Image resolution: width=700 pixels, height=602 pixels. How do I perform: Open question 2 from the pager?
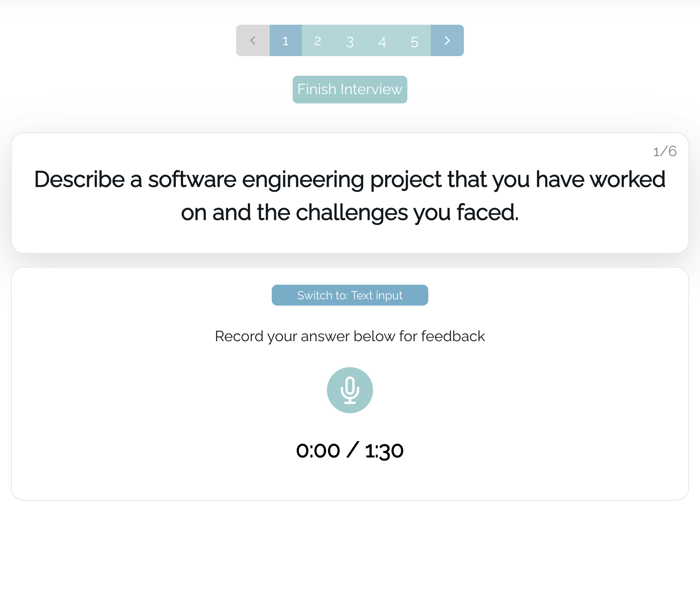[x=317, y=40]
